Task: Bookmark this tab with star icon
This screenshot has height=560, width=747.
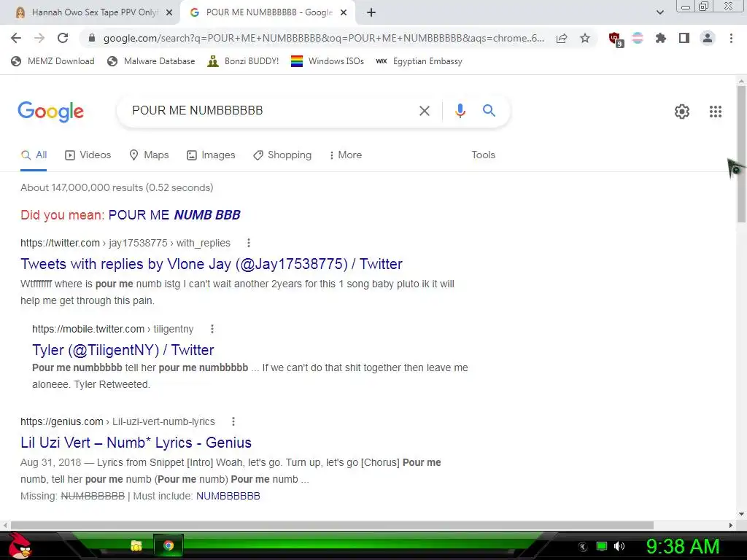Action: (x=585, y=38)
